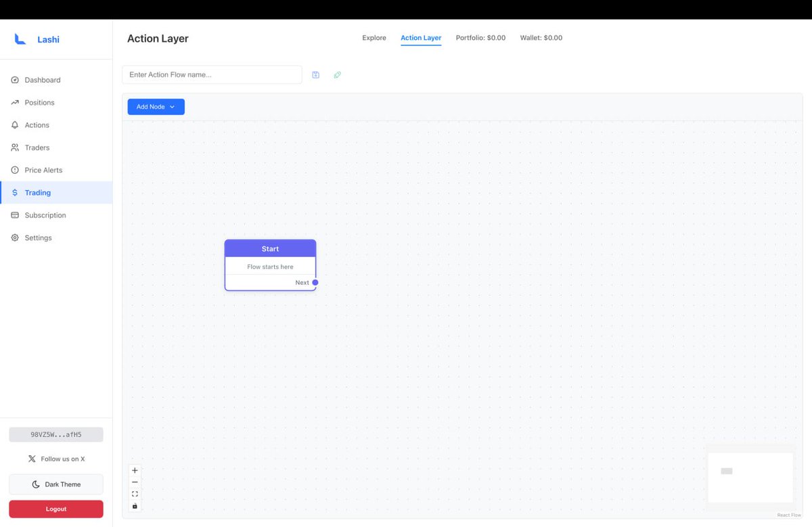Image resolution: width=812 pixels, height=527 pixels.
Task: Click the Logout button
Action: (x=56, y=509)
